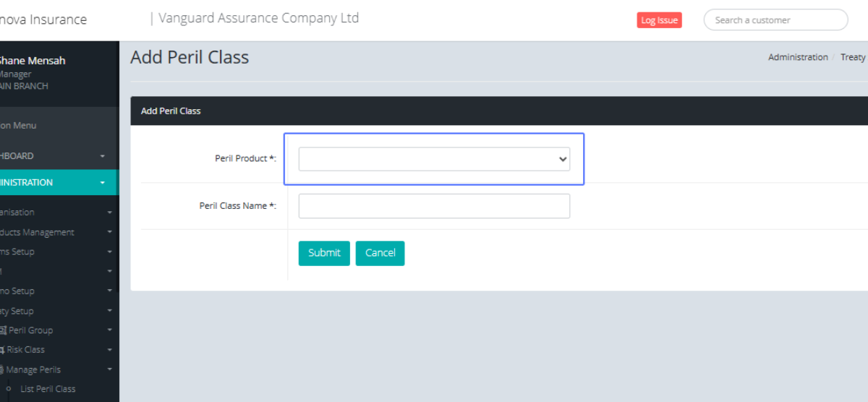Expand the Products Management submenu arrow

tap(109, 233)
